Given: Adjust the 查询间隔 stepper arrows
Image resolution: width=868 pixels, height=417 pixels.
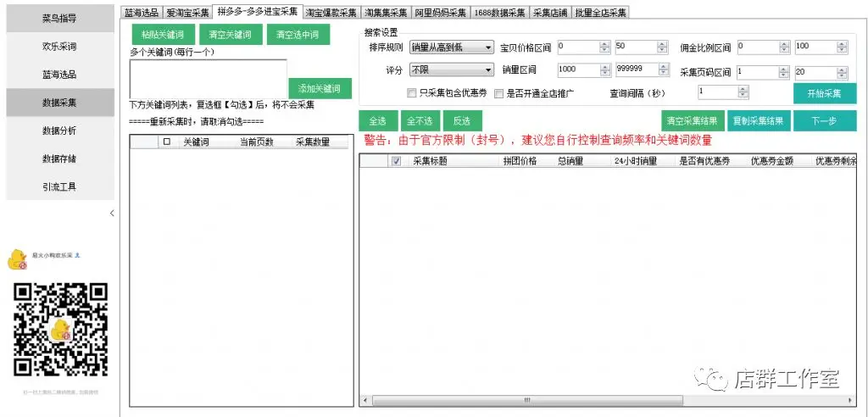Looking at the screenshot, I should point(743,92).
